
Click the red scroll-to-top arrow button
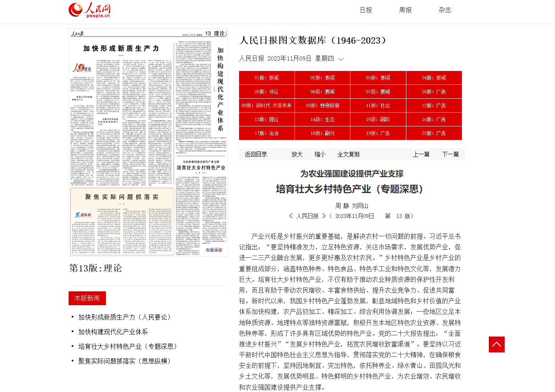coord(496,344)
